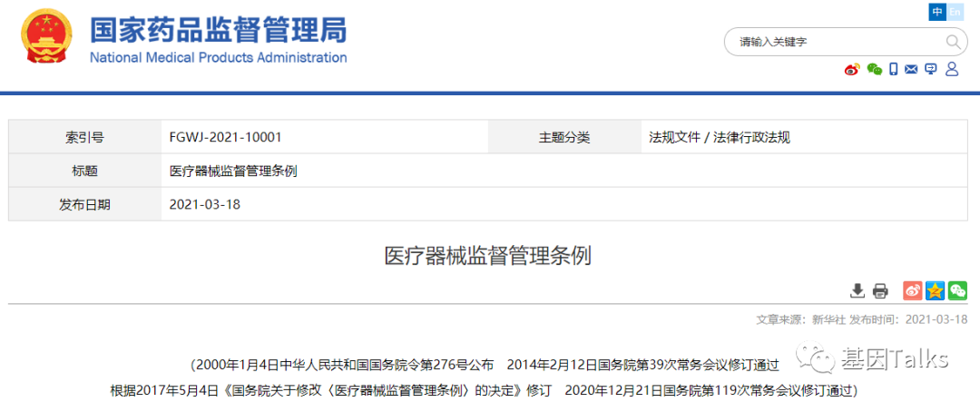Share article to QZone star button
Viewport: 980px width, 402px height.
click(935, 290)
